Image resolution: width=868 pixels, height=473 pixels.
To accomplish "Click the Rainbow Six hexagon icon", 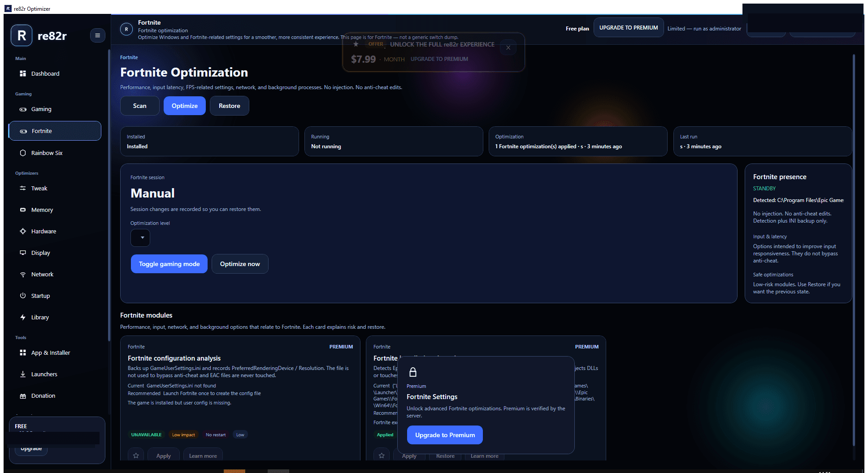I will coord(23,153).
